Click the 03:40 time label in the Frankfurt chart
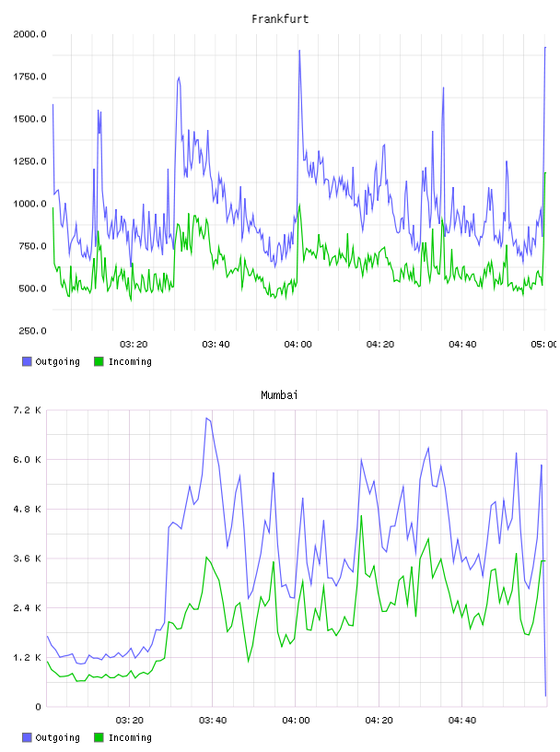The height and width of the screenshot is (752, 560). (216, 345)
